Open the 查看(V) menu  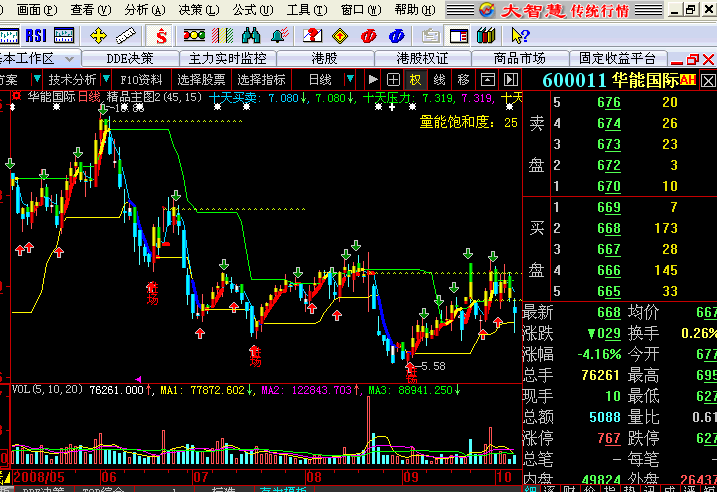tap(91, 10)
